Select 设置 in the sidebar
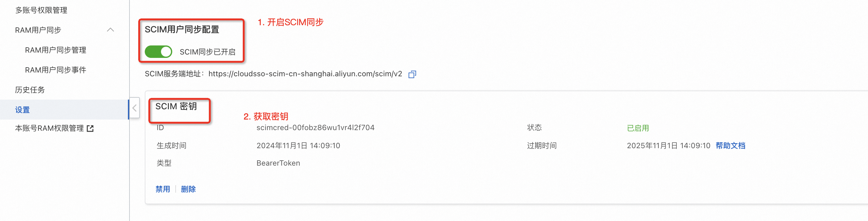 tap(22, 110)
